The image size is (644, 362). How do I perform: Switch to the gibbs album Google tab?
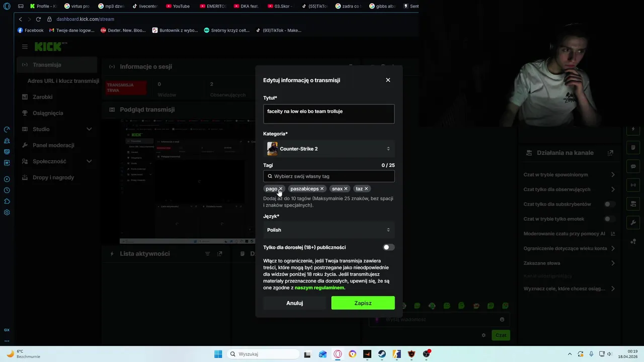[382, 6]
